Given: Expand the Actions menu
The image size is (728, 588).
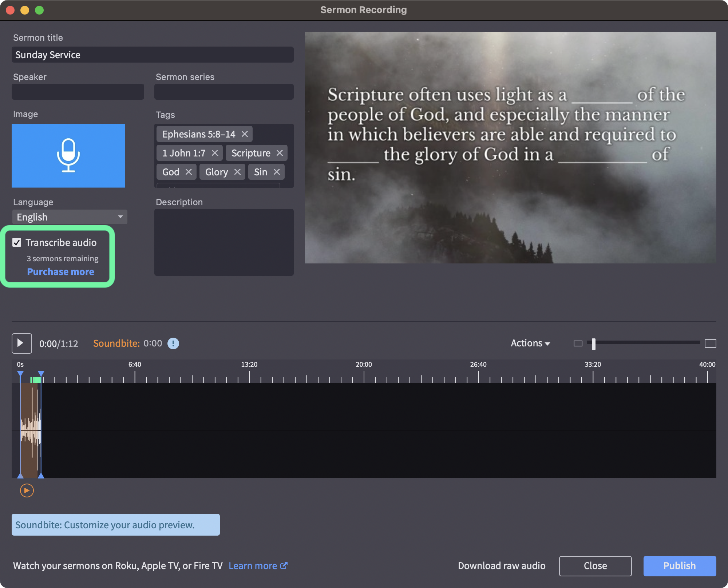Looking at the screenshot, I should 530,343.
